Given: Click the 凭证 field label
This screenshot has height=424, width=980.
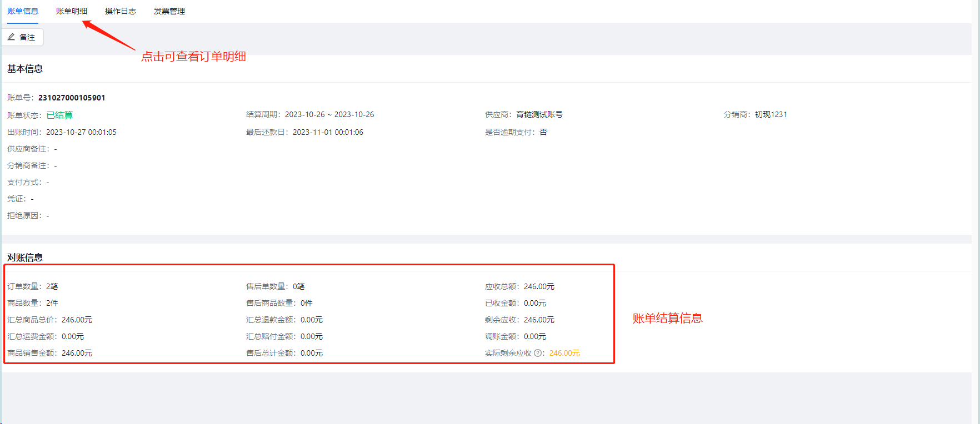Looking at the screenshot, I should [x=17, y=199].
